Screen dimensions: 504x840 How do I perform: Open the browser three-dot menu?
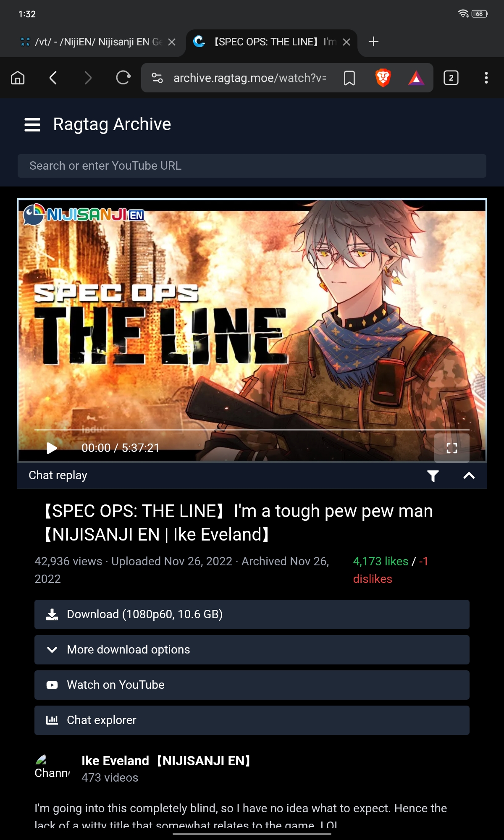click(x=486, y=78)
